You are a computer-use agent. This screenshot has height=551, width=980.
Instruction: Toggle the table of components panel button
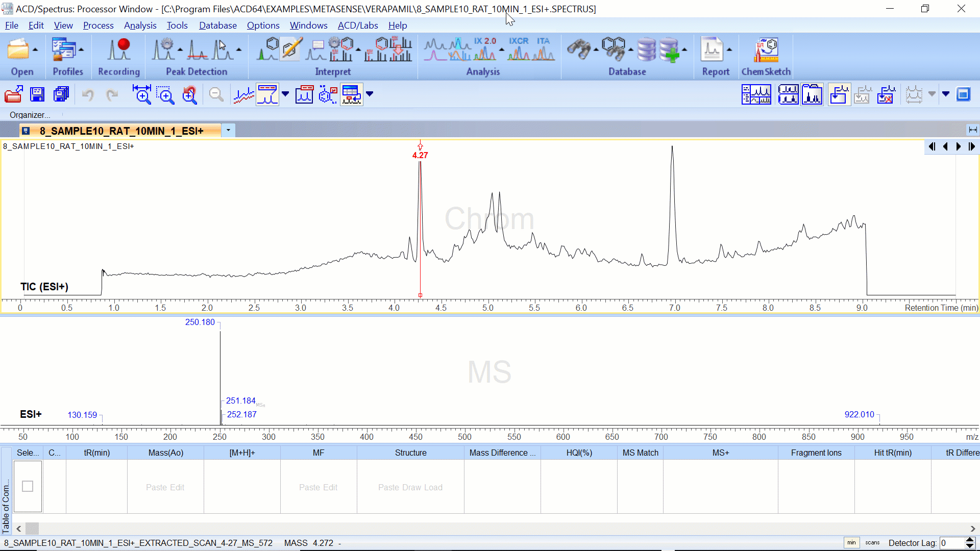pos(352,94)
